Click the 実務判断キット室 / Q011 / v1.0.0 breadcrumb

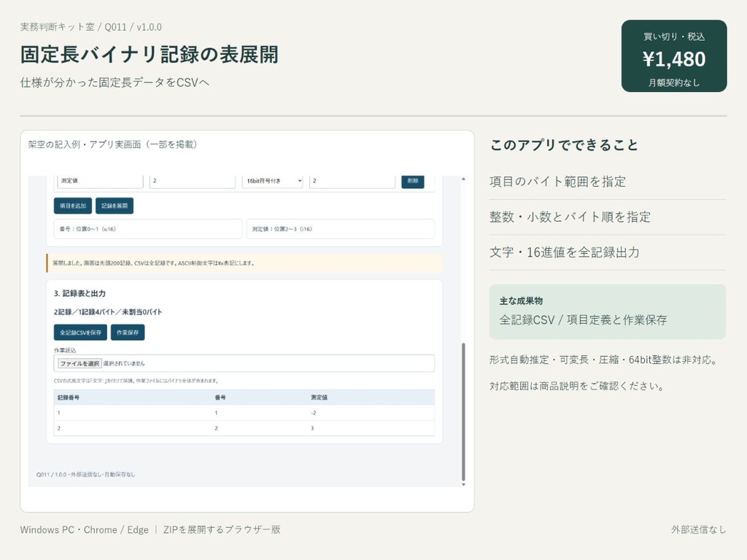point(91,27)
